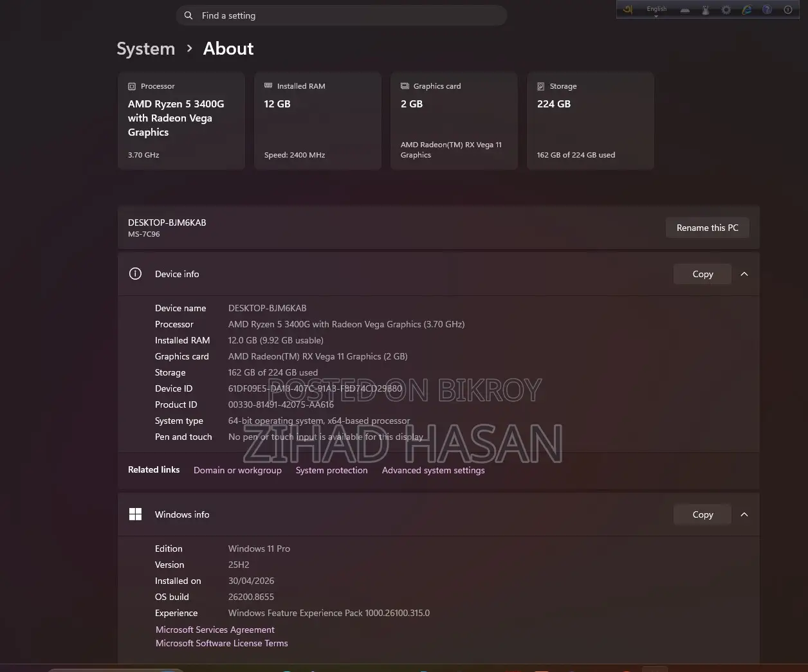
Task: Open Domain or workgroup link
Action: 237,470
